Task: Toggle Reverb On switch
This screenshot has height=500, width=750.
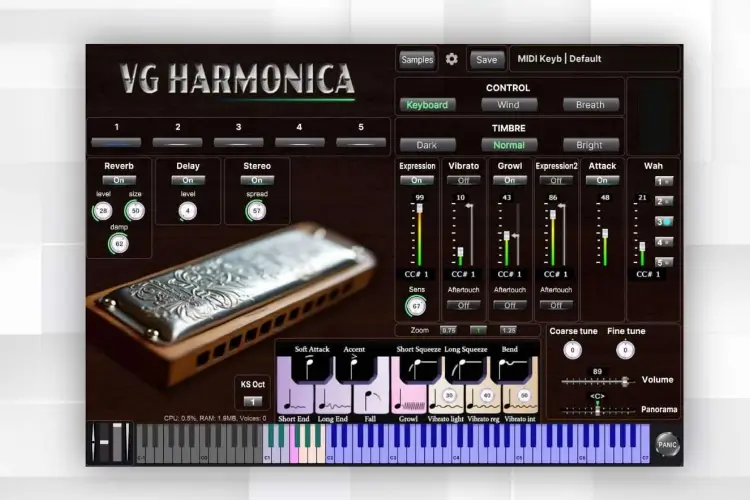Action: [x=119, y=180]
